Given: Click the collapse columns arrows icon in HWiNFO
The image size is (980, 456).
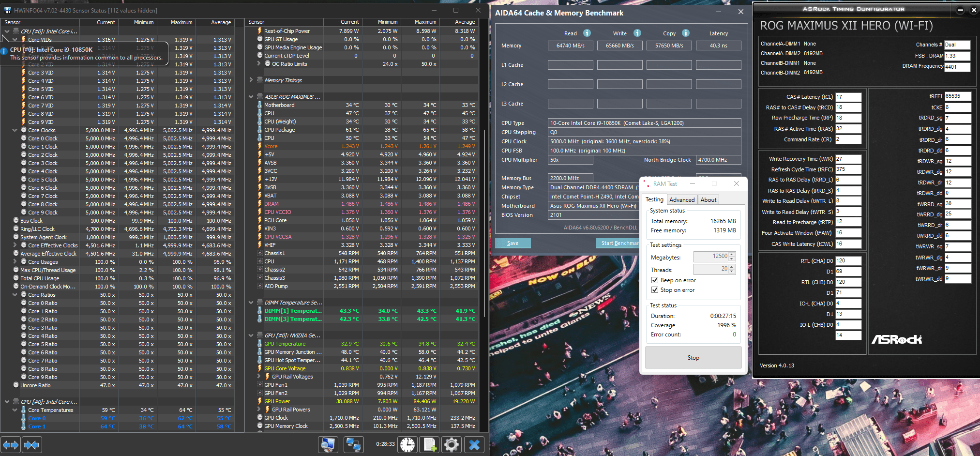Looking at the screenshot, I should coord(32,444).
